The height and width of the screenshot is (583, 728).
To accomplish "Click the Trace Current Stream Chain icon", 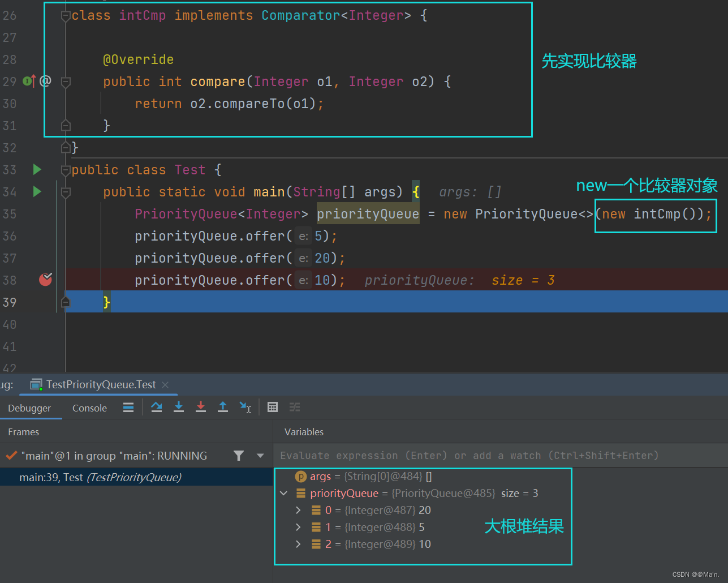I will [x=295, y=407].
